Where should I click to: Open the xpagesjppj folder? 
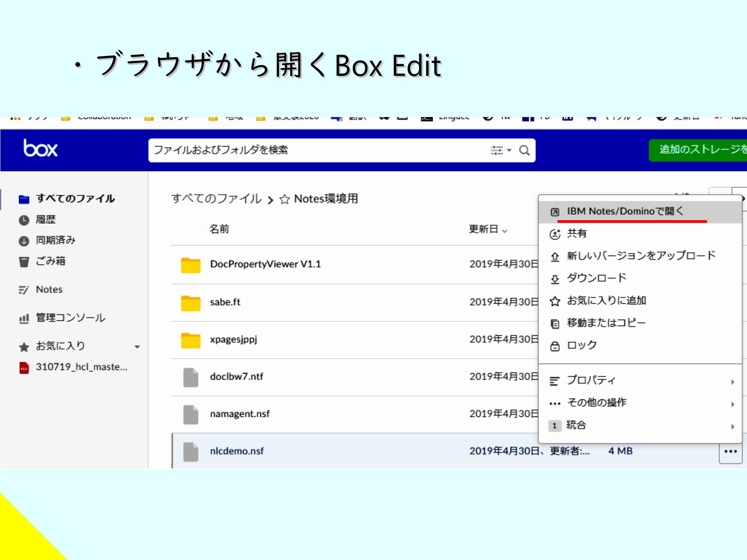[233, 339]
